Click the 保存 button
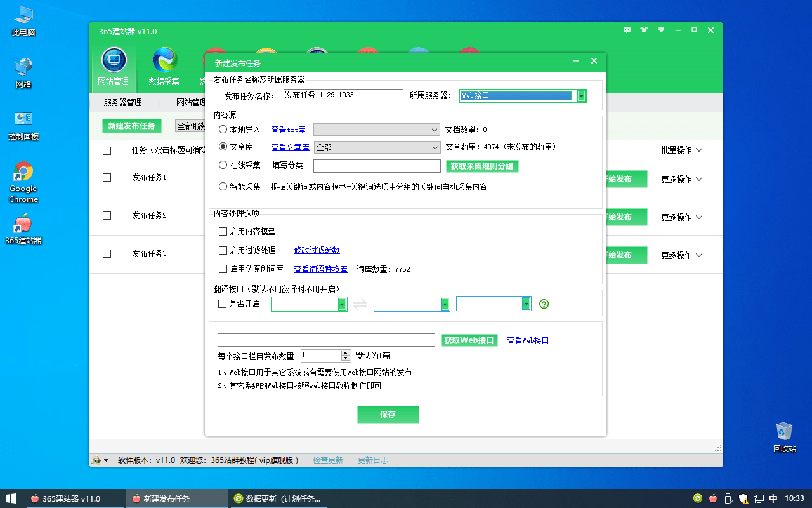812x508 pixels. point(388,415)
